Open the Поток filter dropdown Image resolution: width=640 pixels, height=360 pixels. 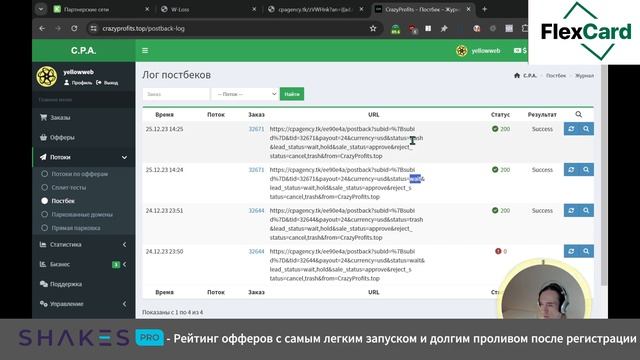coord(245,94)
